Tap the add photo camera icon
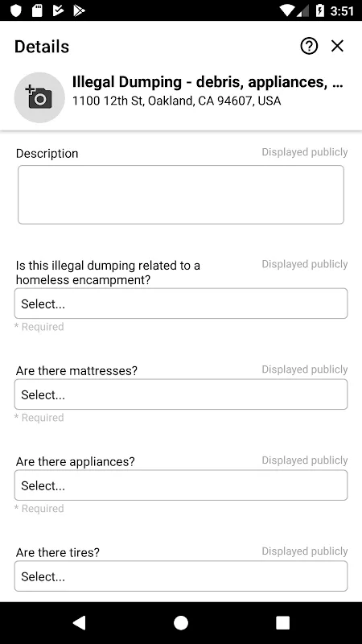This screenshot has width=362, height=644. point(39,97)
